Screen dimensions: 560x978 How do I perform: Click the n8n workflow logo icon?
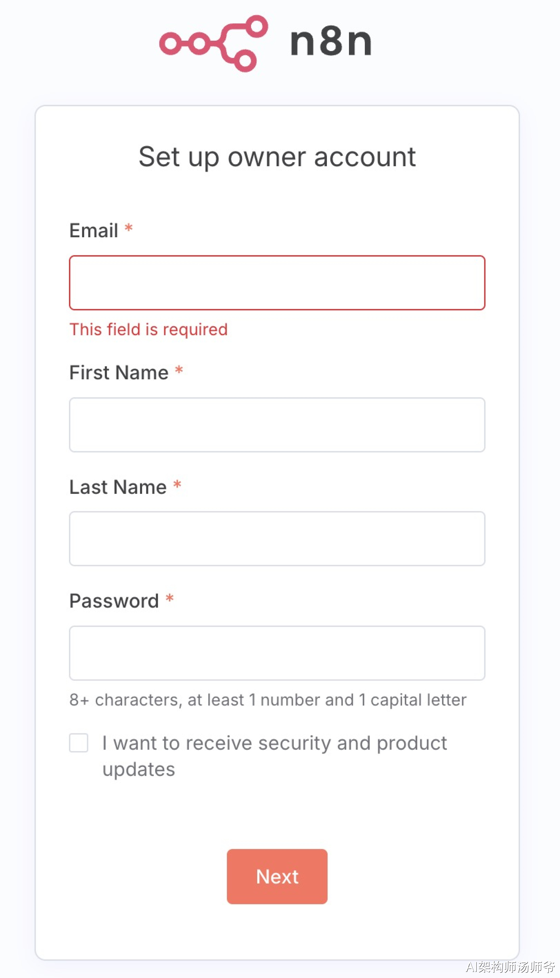tap(213, 43)
